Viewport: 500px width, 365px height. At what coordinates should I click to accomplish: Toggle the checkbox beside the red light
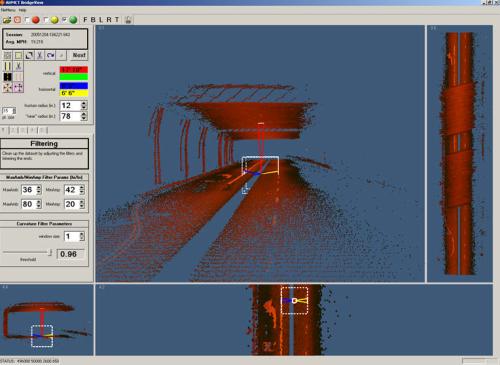[x=27, y=20]
